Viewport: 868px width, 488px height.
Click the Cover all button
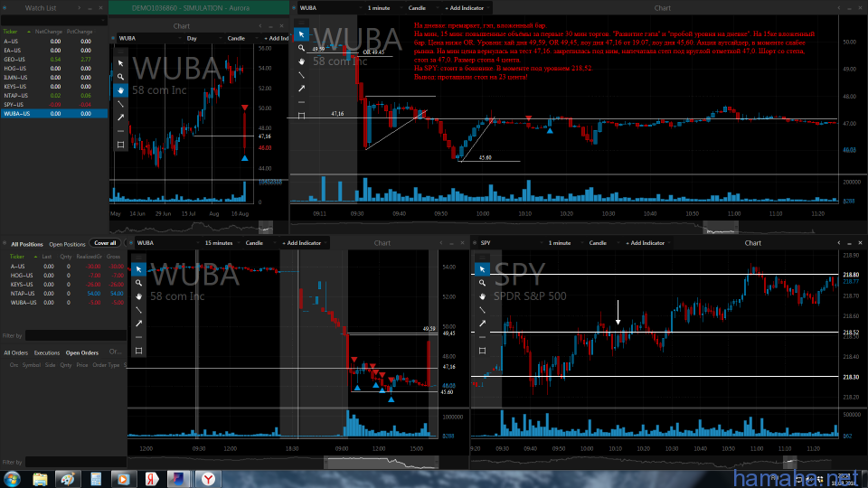[x=105, y=243]
